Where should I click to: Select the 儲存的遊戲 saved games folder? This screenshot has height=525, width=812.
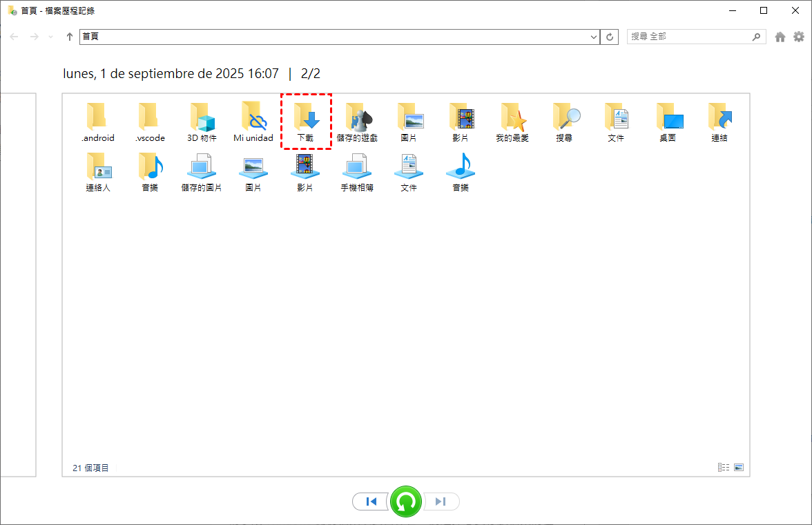[357, 120]
